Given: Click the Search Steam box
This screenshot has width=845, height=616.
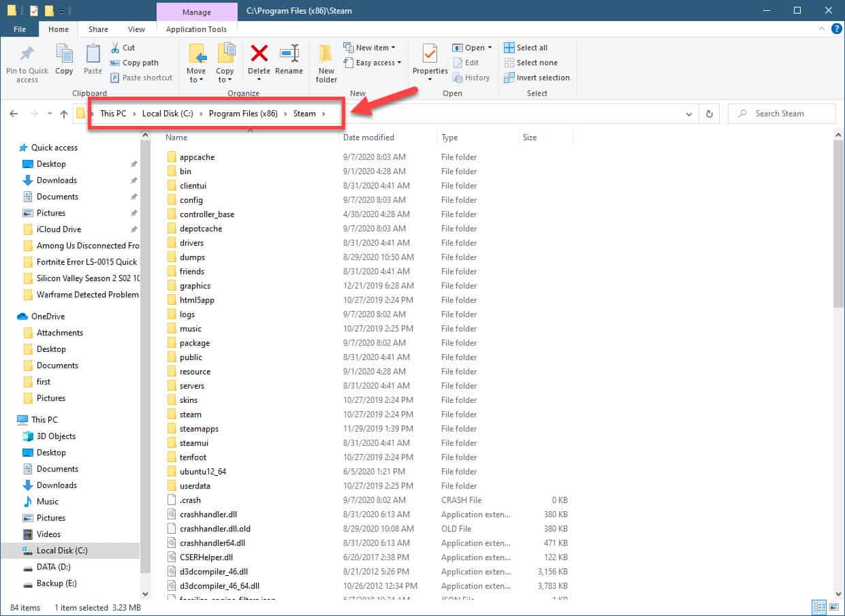Looking at the screenshot, I should click(x=782, y=114).
